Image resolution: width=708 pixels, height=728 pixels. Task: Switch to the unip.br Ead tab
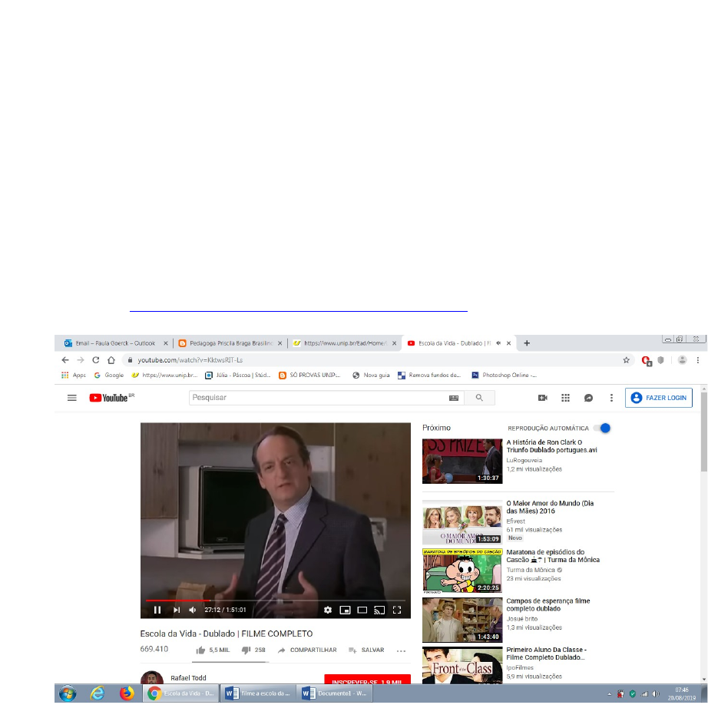(345, 343)
